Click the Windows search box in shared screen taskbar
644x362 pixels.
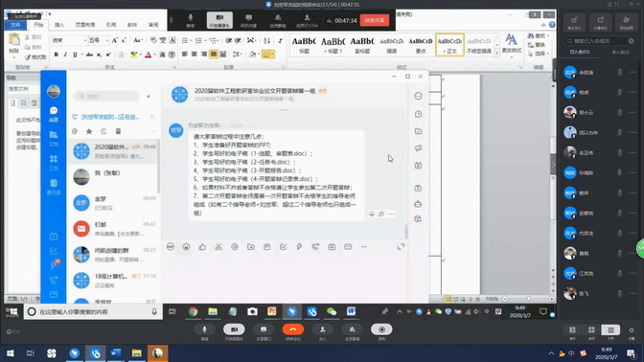tap(93, 312)
